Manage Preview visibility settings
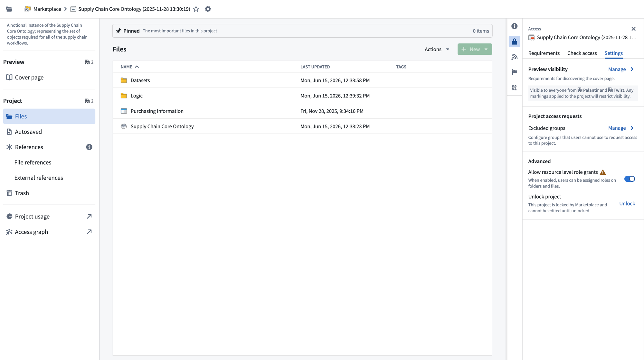Image resolution: width=644 pixels, height=360 pixels. [x=621, y=69]
